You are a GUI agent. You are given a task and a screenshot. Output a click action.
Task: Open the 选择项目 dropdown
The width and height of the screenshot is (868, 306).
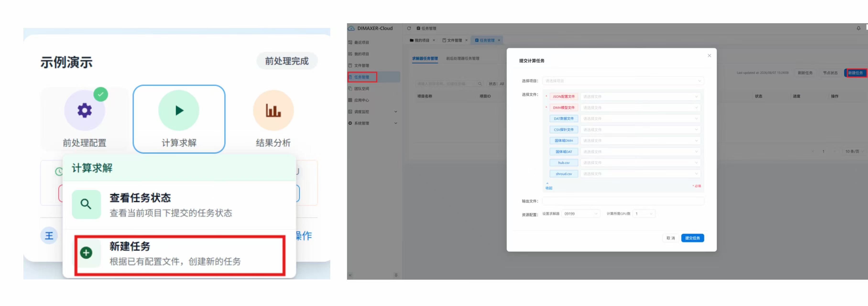click(623, 81)
